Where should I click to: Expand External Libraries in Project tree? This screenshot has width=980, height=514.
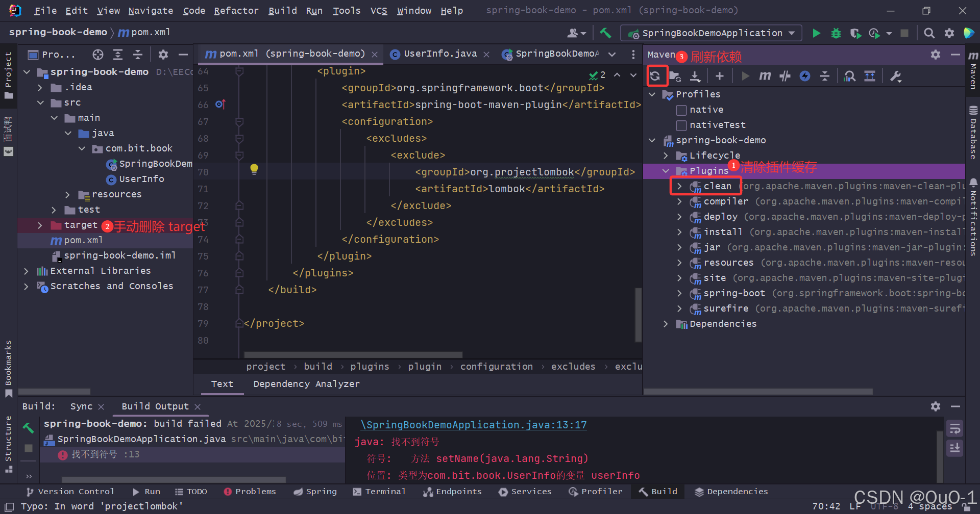point(27,271)
